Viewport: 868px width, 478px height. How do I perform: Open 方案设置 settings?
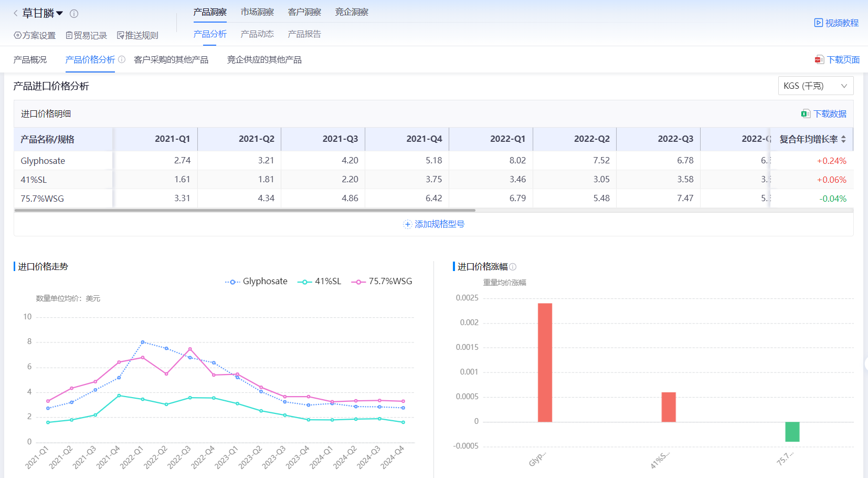[35, 35]
